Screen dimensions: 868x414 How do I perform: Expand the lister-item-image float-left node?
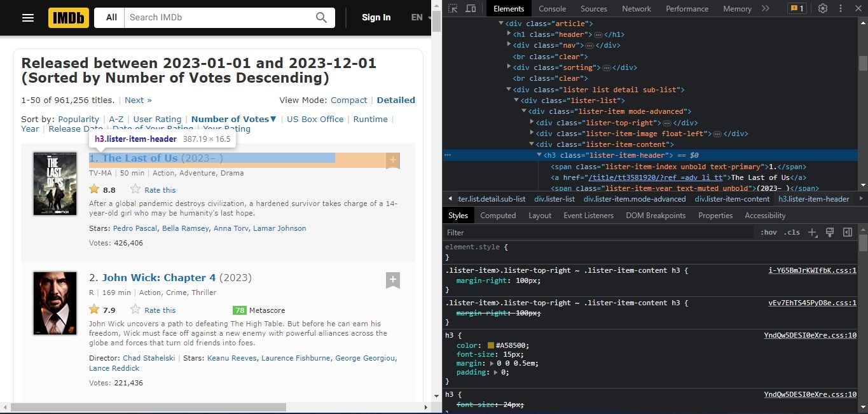point(532,134)
